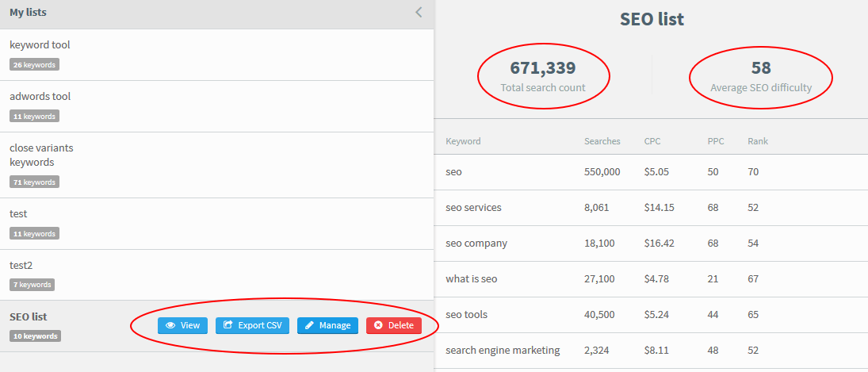
Task: Click the eye icon on View button
Action: coord(170,325)
